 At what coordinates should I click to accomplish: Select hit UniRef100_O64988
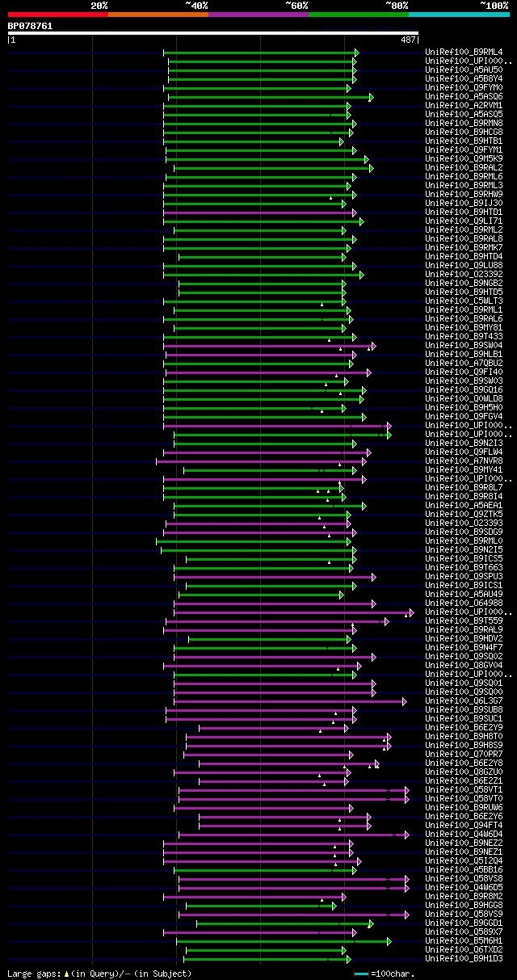click(x=464, y=604)
